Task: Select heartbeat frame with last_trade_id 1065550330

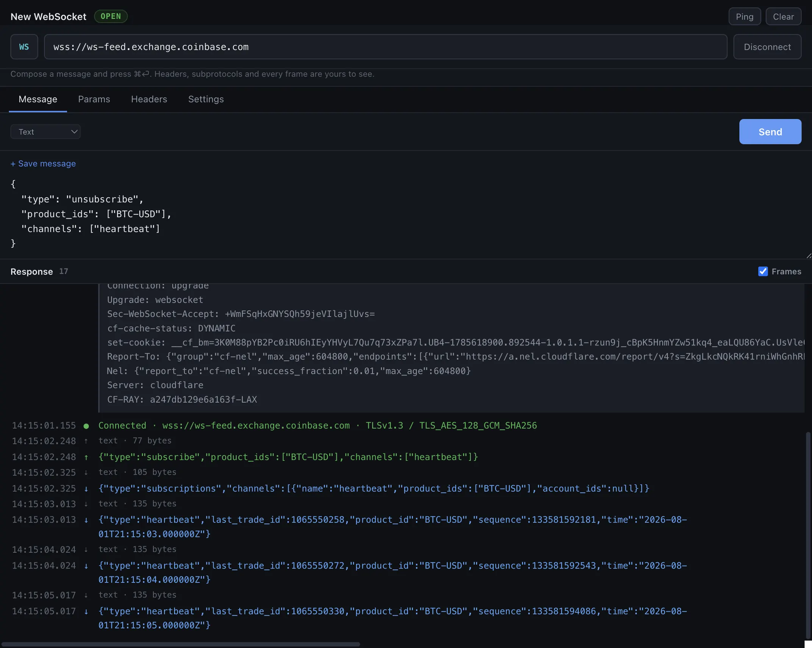Action: pyautogui.click(x=392, y=618)
